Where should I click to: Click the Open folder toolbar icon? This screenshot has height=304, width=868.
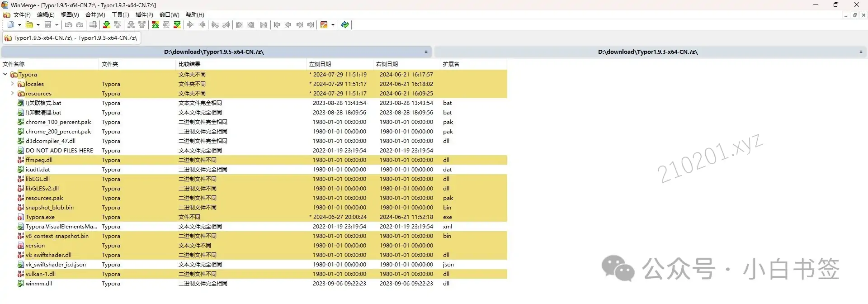tap(29, 25)
